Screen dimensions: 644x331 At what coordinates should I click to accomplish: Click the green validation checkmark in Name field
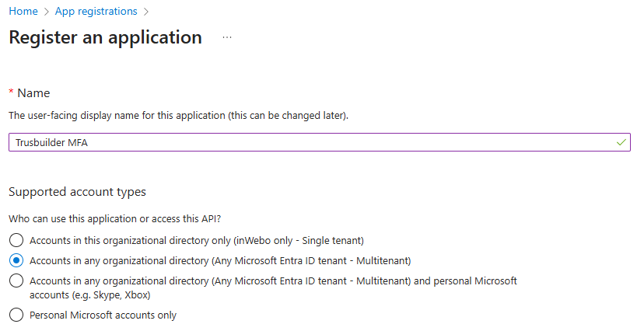621,142
